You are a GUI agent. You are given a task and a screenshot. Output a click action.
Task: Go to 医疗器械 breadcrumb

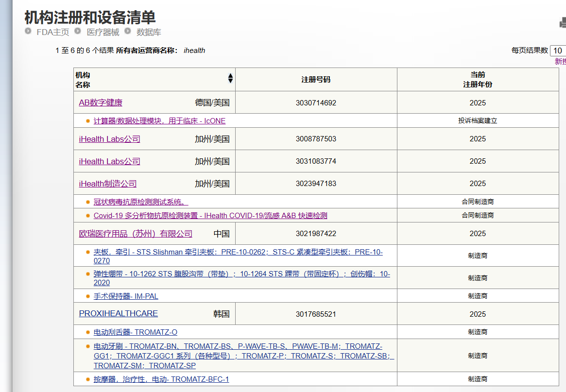[103, 32]
